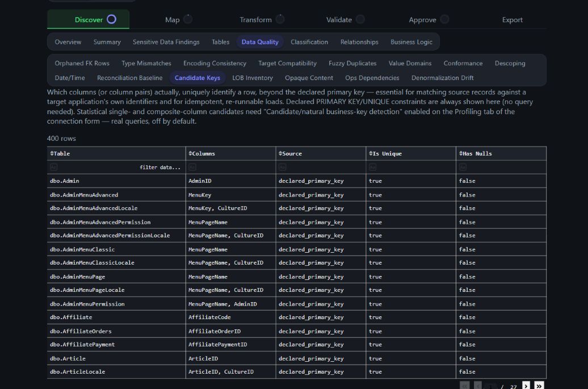Image resolution: width=588 pixels, height=389 pixels.
Task: Click the Map stage status circle
Action: [188, 19]
